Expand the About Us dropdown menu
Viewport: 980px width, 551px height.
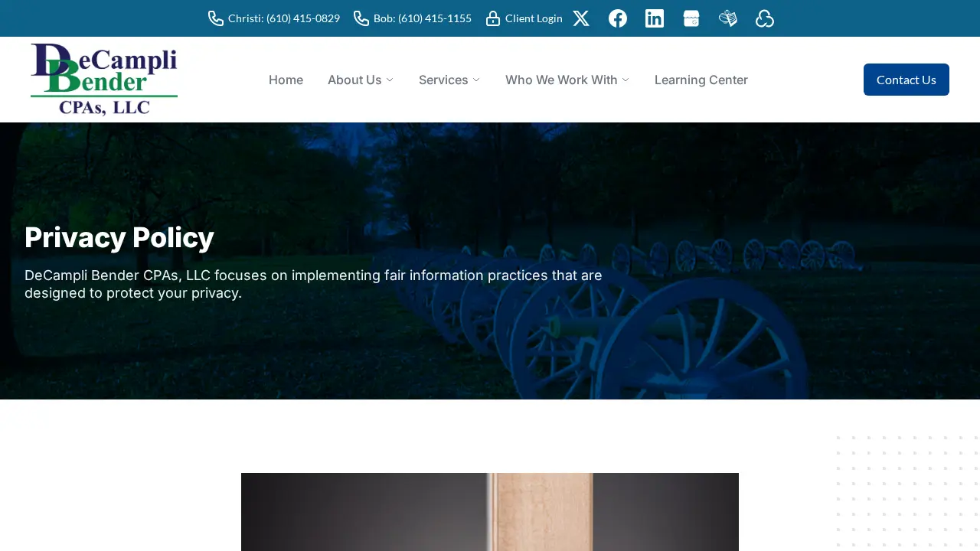[x=361, y=80]
